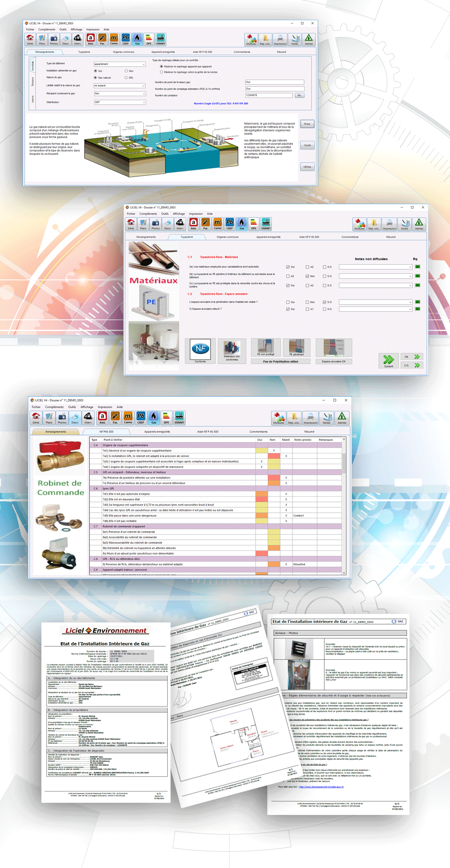Open Rép. win. icon in middle window

(x=374, y=224)
